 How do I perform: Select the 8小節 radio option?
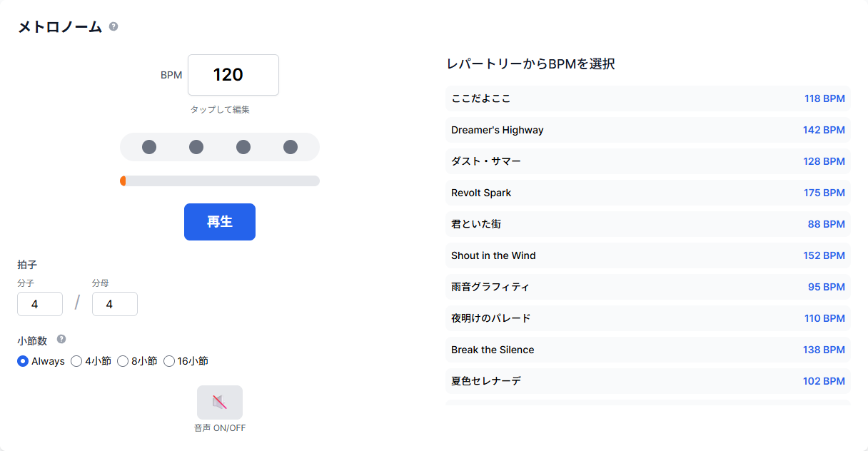click(x=123, y=361)
